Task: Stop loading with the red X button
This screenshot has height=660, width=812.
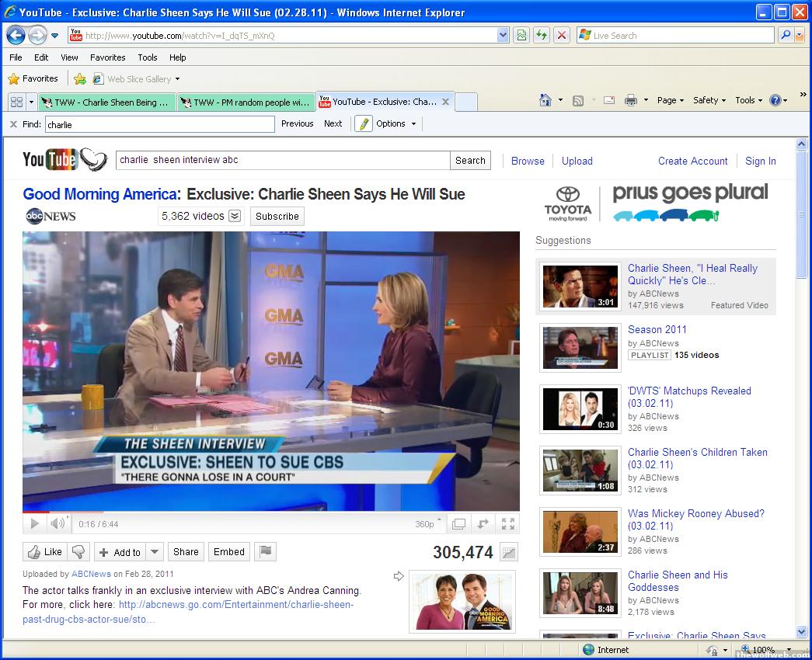Action: (x=561, y=35)
